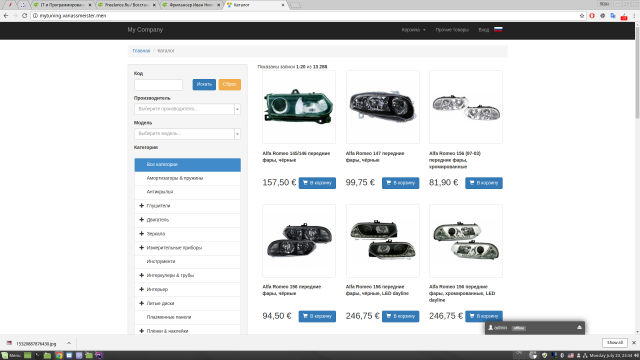Open the Производитель manufacturer dropdown

187,109
